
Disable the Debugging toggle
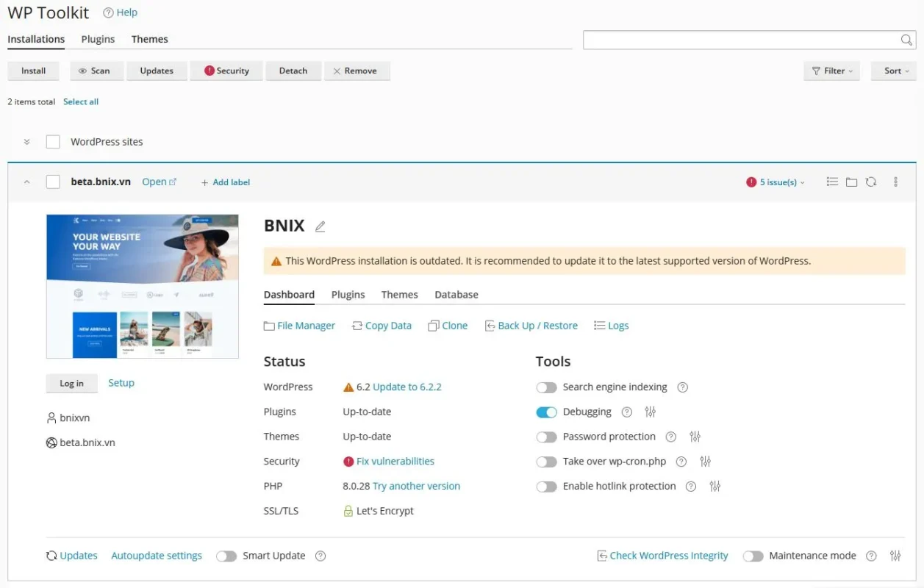pyautogui.click(x=547, y=412)
